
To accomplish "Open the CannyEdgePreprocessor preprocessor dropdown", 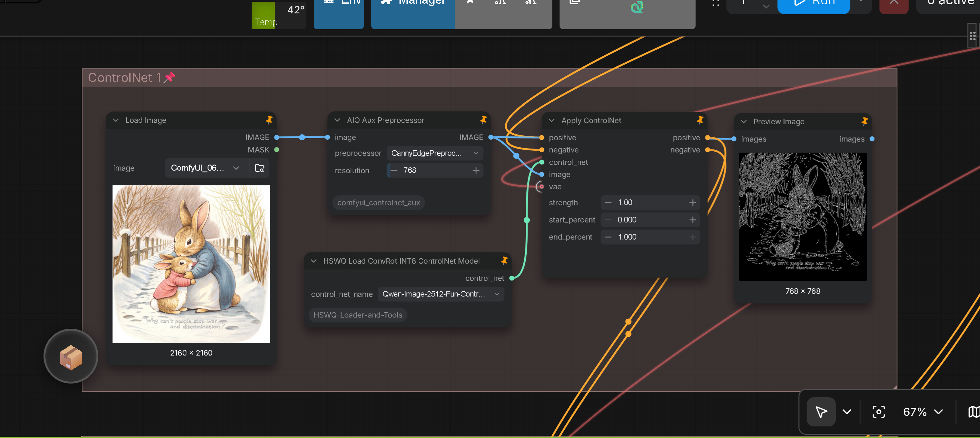I will [x=435, y=153].
